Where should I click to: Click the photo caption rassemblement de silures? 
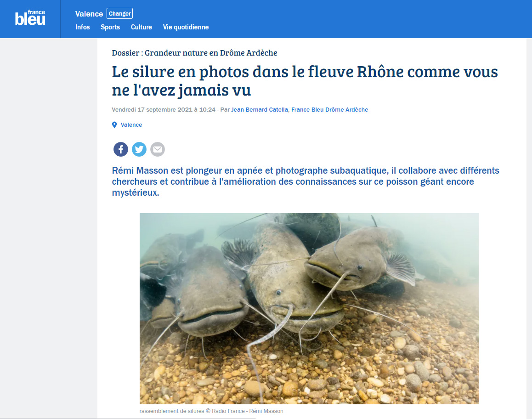click(x=211, y=411)
